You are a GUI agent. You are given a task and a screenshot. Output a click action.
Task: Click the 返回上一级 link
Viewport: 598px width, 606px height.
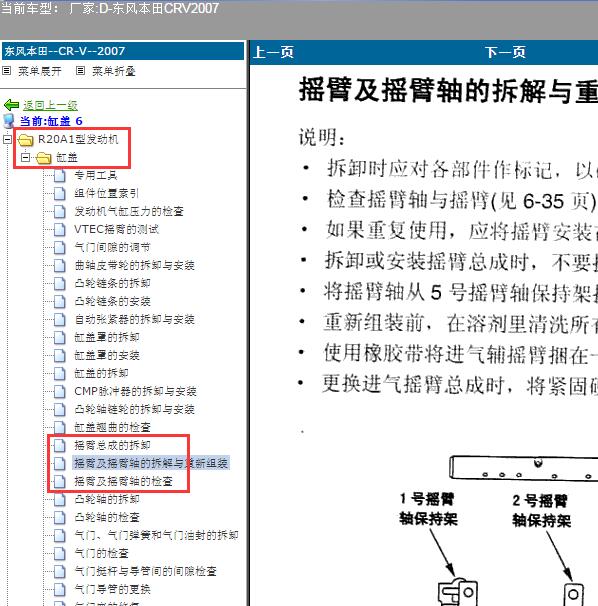50,105
